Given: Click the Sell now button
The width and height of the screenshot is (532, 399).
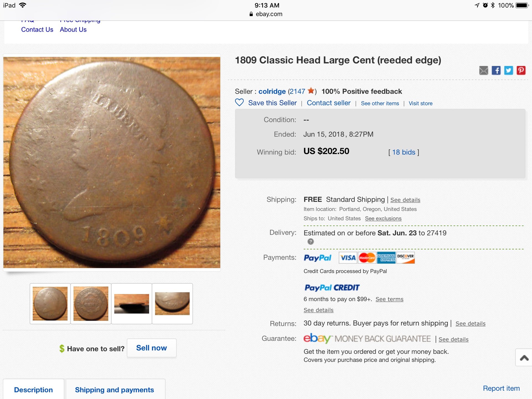Looking at the screenshot, I should 152,348.
